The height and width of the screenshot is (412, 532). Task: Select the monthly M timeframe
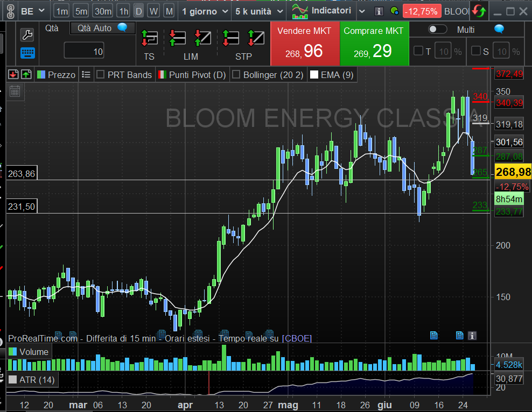click(x=169, y=11)
